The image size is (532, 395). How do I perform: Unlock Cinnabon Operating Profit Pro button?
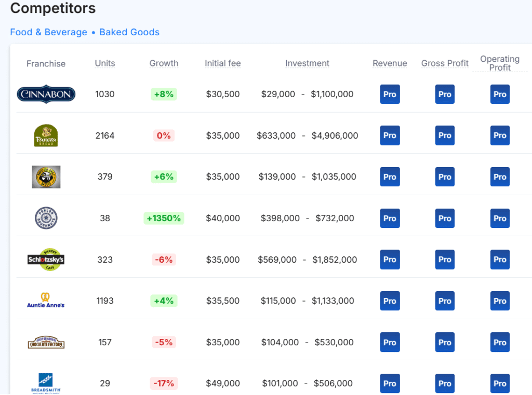[500, 94]
